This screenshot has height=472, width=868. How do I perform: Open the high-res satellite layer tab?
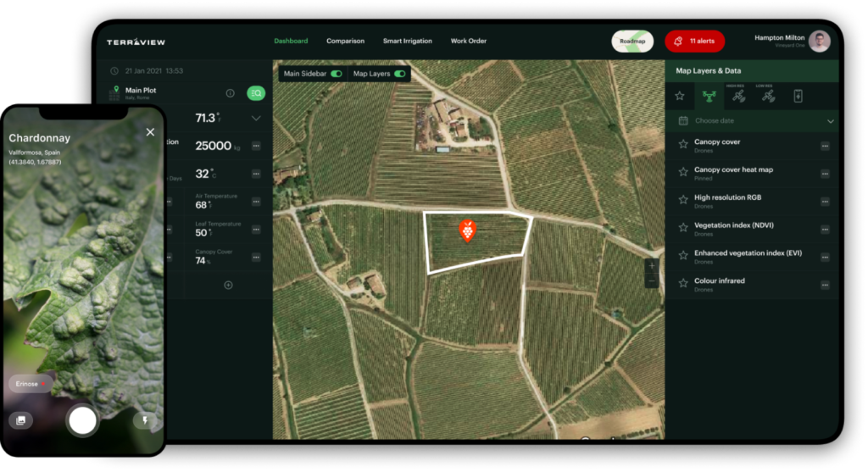point(739,97)
